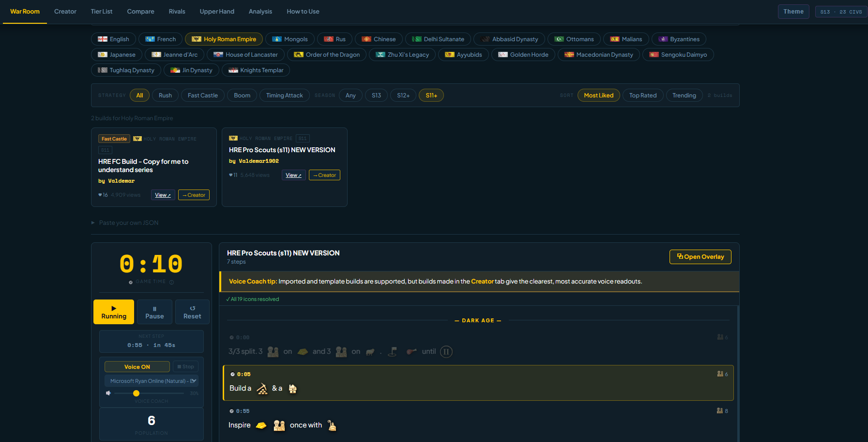The height and width of the screenshot is (442, 868).
Task: Filter strategy by Fast Castle
Action: click(203, 95)
